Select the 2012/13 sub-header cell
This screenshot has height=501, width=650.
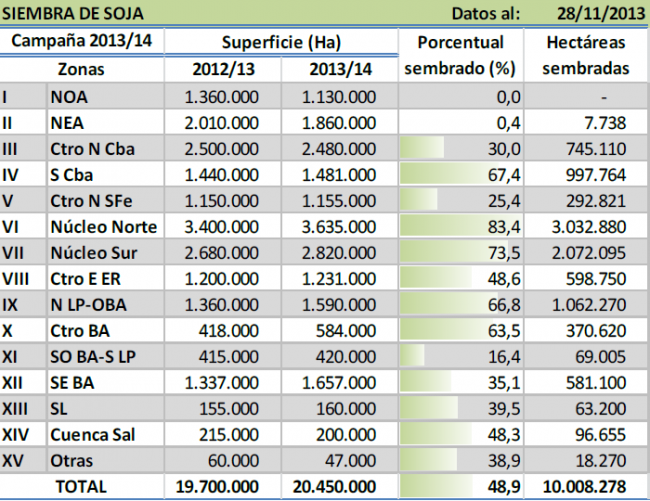[x=223, y=70]
